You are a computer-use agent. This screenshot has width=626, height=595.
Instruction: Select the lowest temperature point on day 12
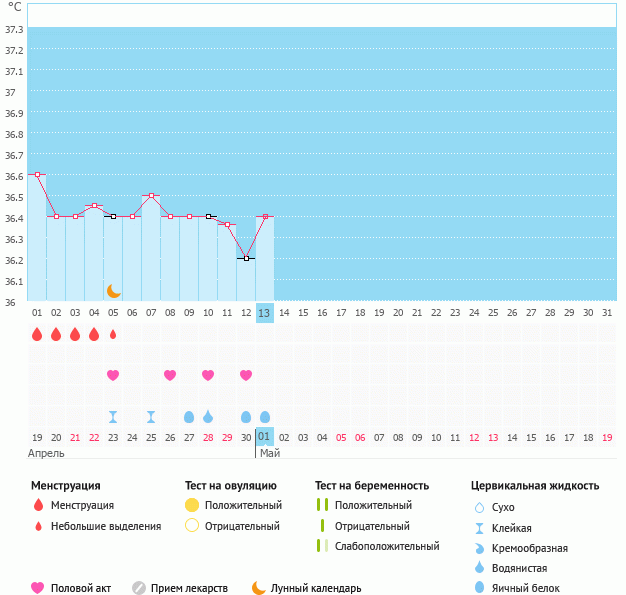pos(246,258)
